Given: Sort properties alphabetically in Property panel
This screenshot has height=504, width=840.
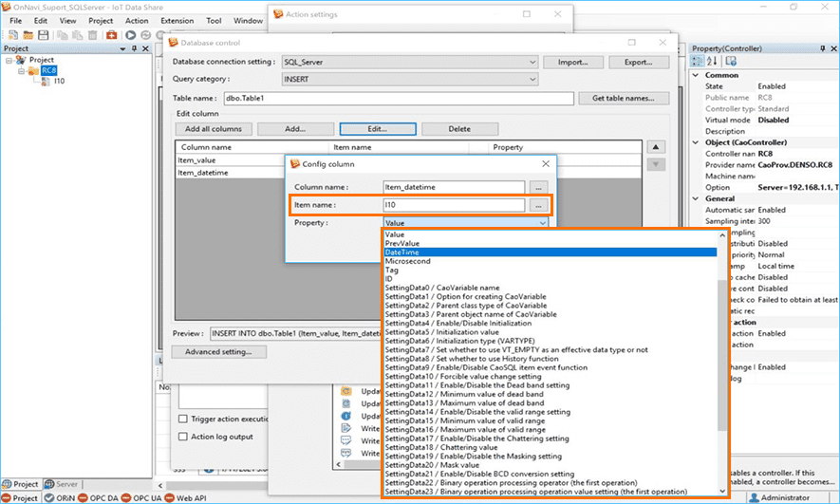Looking at the screenshot, I should point(714,62).
